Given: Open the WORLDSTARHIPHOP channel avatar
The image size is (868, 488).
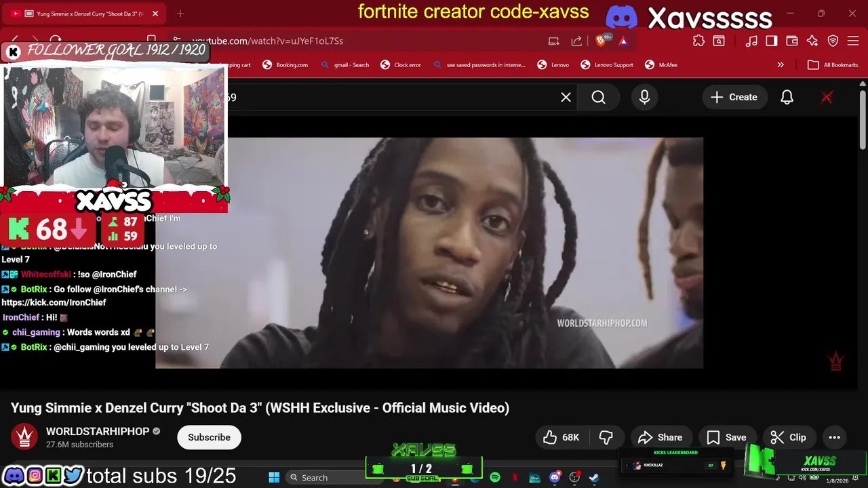Looking at the screenshot, I should [24, 437].
